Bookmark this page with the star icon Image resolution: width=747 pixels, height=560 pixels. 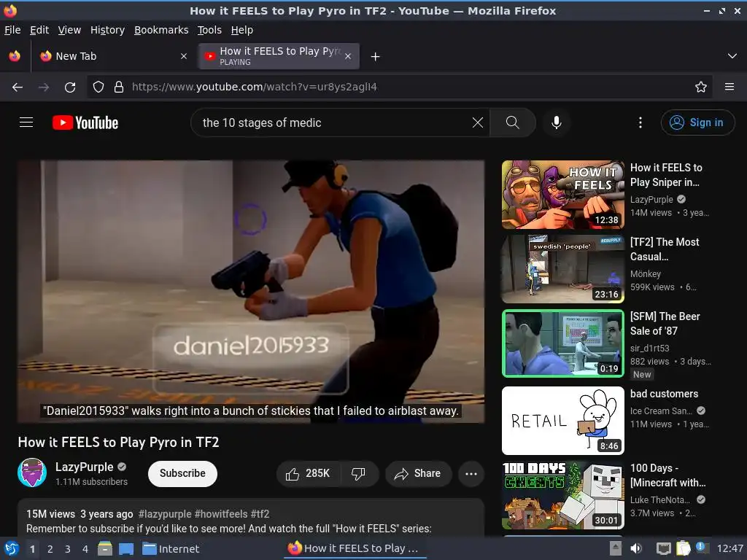(x=701, y=87)
